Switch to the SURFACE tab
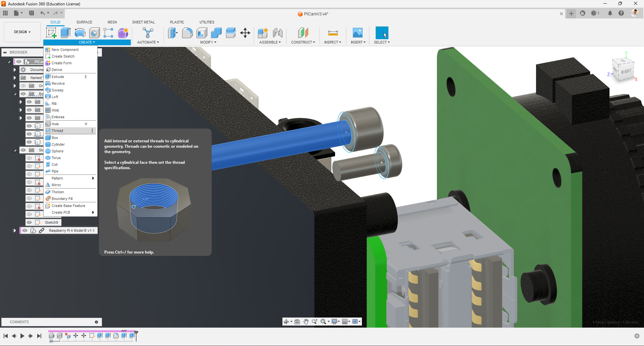The image size is (644, 346). coord(84,22)
